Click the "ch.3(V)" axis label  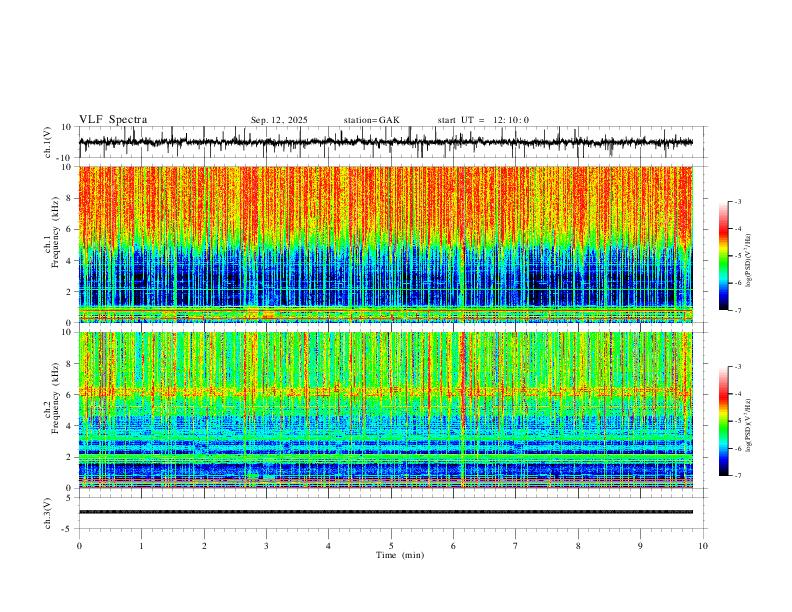pos(48,513)
